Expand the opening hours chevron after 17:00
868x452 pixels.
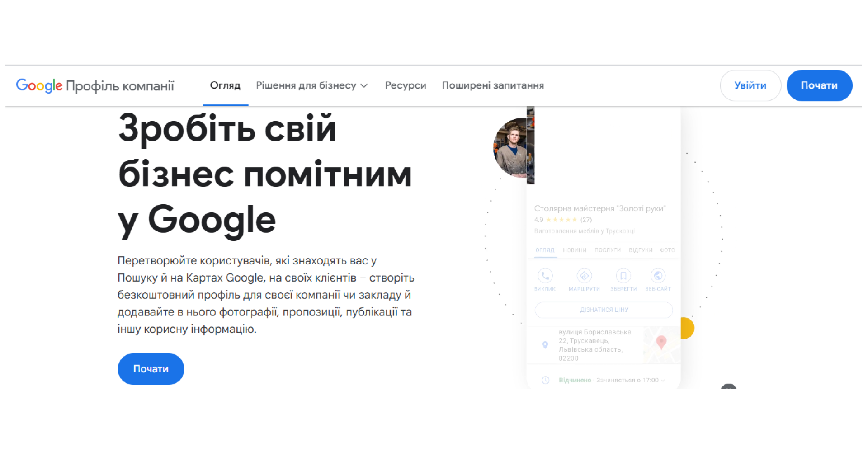(x=663, y=381)
